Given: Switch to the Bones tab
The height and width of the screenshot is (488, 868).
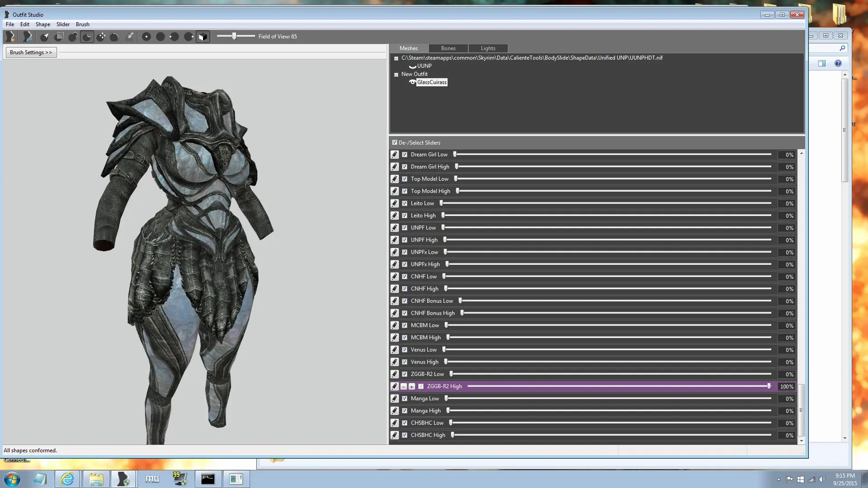Looking at the screenshot, I should click(448, 47).
